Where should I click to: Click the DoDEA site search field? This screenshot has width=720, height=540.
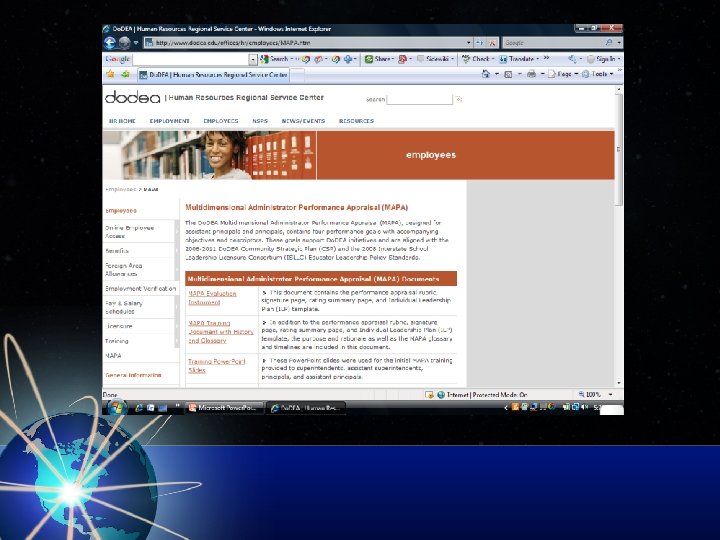tap(419, 99)
